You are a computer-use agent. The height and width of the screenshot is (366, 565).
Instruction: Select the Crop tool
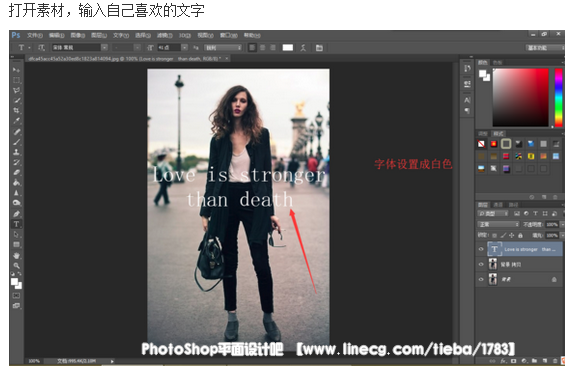pos(16,111)
